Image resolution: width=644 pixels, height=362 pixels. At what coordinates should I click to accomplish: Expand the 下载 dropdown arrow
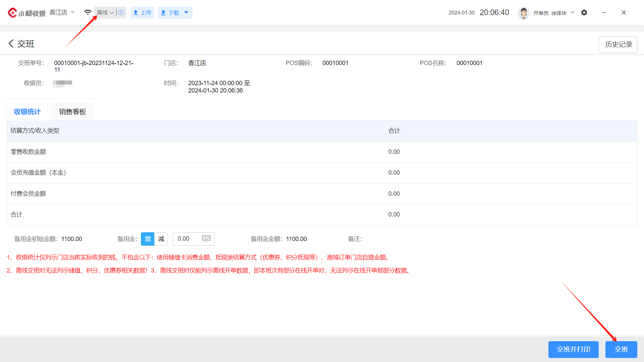pos(186,13)
